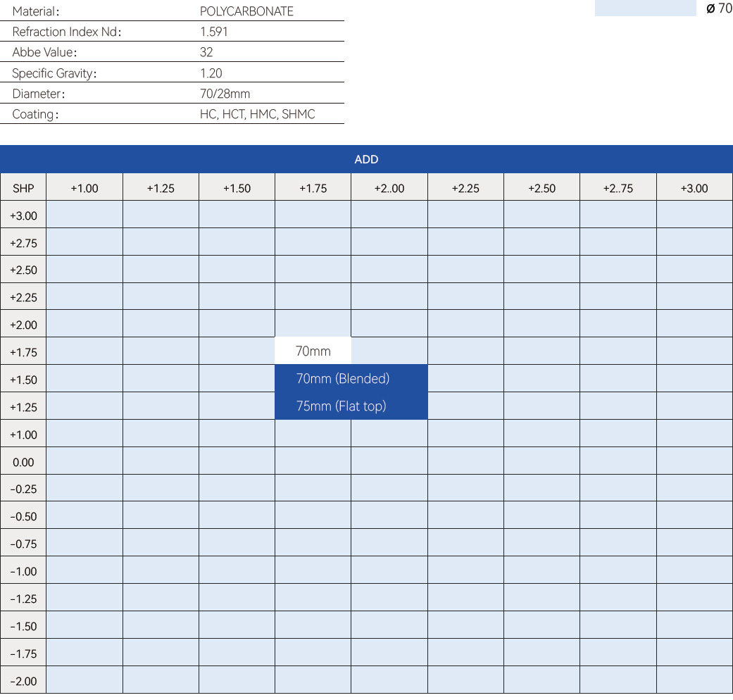Click the Abbe Value label

(44, 52)
